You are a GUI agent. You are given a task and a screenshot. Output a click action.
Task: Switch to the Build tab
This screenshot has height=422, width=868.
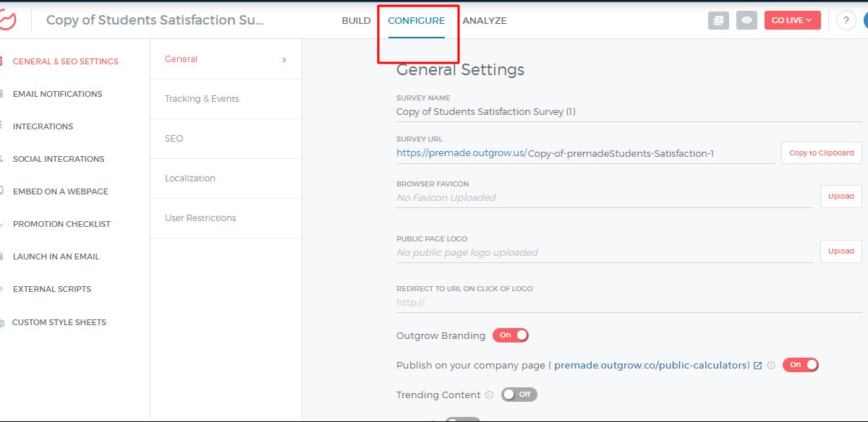pos(356,21)
